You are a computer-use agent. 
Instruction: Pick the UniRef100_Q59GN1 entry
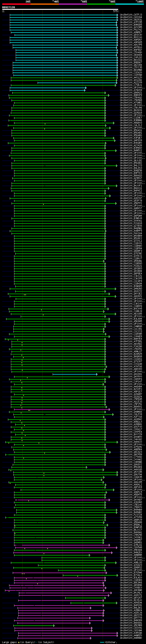(131, 261)
